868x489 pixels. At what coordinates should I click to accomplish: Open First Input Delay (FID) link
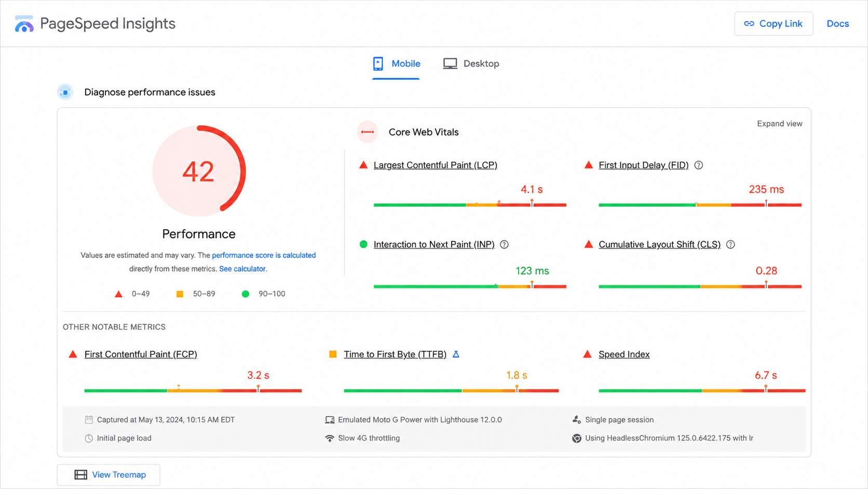(643, 165)
